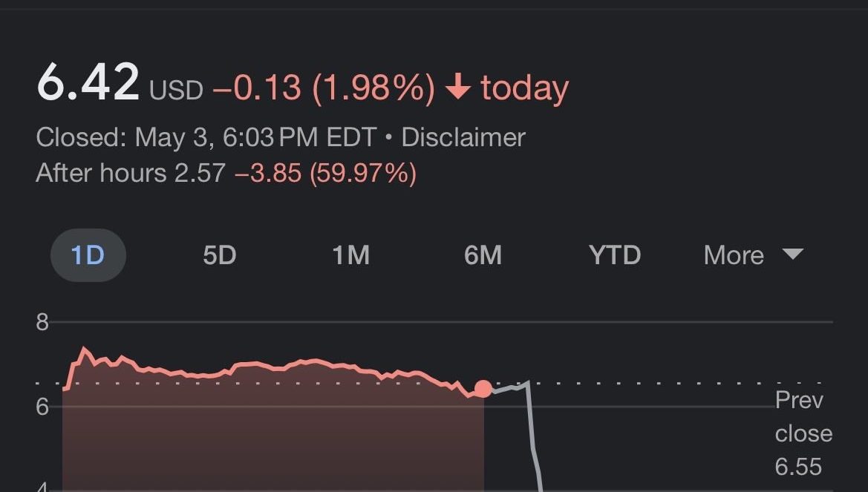Image resolution: width=868 pixels, height=492 pixels.
Task: Click the 8 y-axis gridline label
Action: [x=42, y=322]
